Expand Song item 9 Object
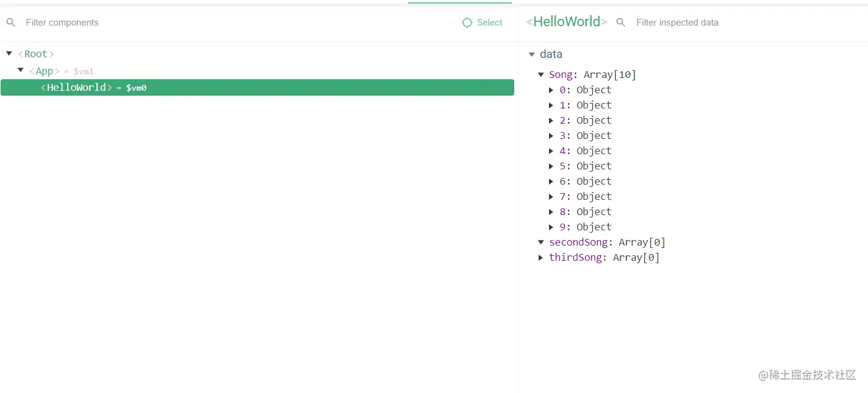 point(551,227)
